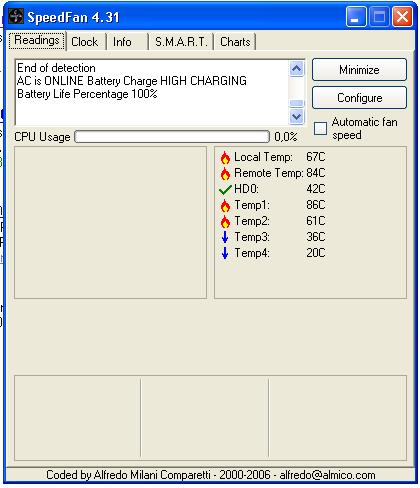Click the log scrollbar thumb
Image resolution: width=420 pixels, height=488 pixels.
[x=297, y=104]
